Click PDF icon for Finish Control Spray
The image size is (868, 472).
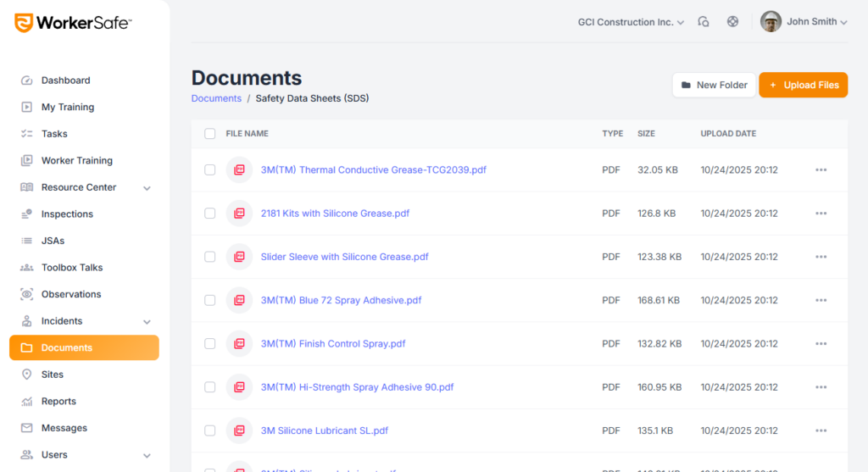coord(239,344)
